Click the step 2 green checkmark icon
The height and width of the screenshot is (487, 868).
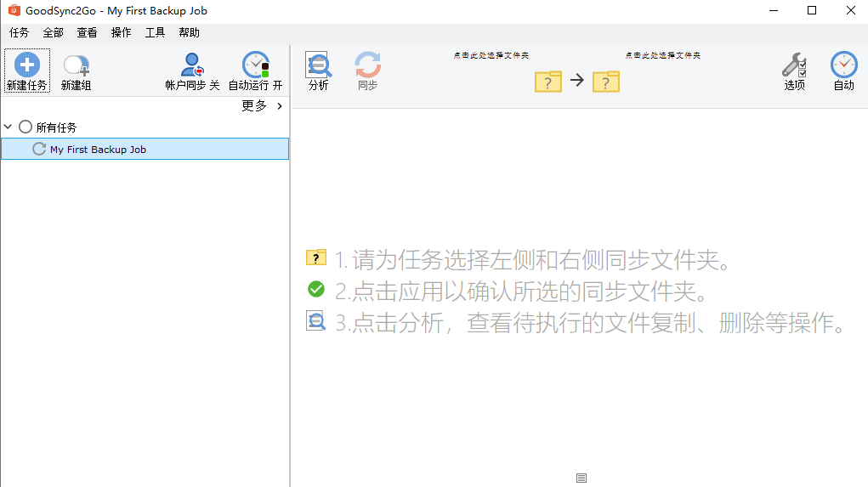(x=316, y=289)
